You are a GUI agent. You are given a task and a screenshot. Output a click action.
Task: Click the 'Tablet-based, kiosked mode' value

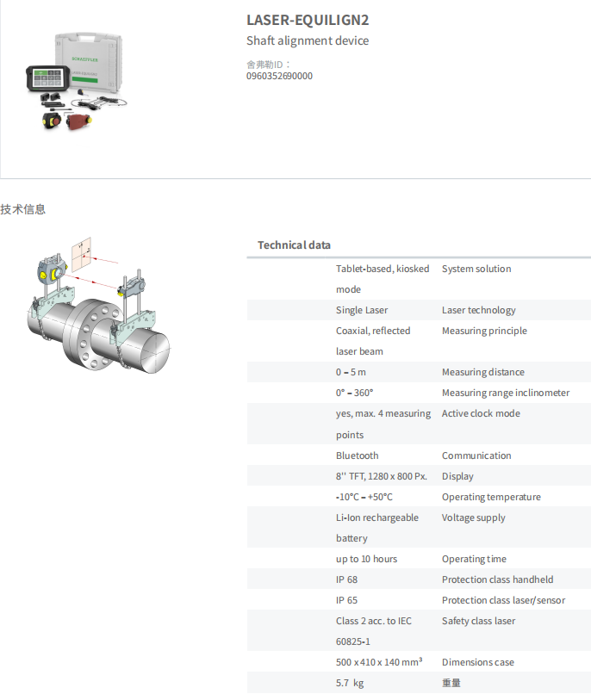pyautogui.click(x=383, y=279)
